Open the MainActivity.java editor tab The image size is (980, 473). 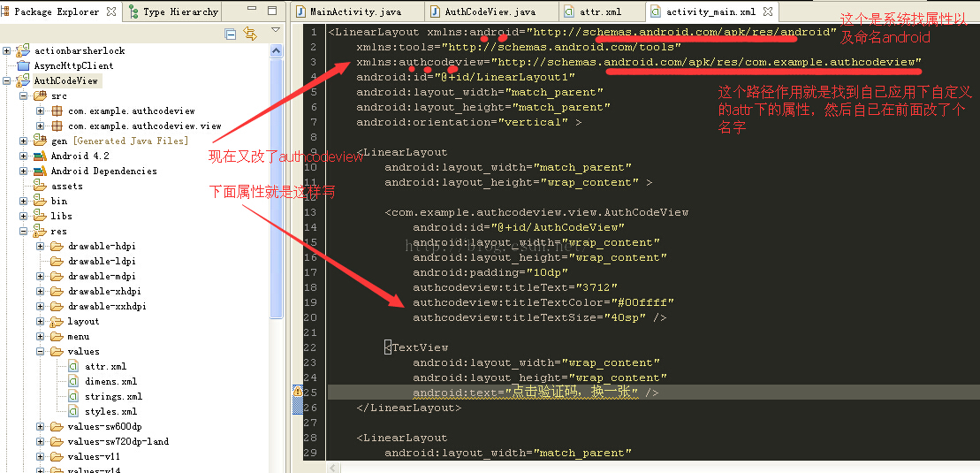pyautogui.click(x=355, y=11)
